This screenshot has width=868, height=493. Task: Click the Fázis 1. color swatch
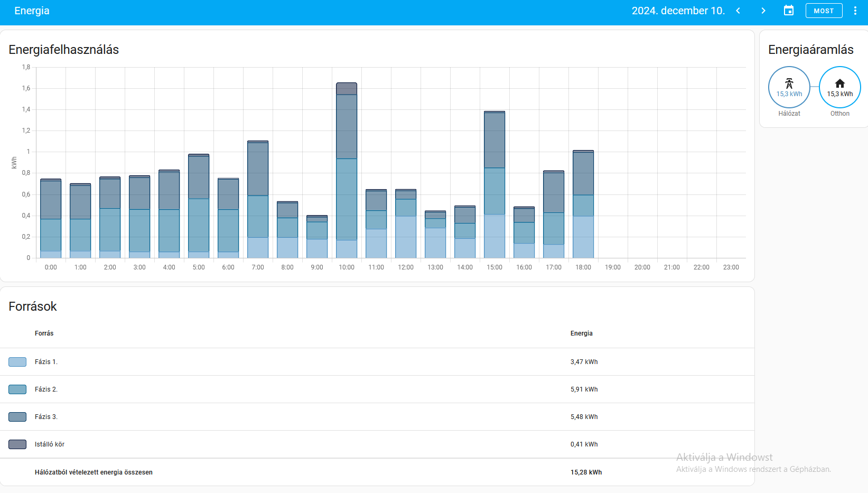(x=17, y=362)
